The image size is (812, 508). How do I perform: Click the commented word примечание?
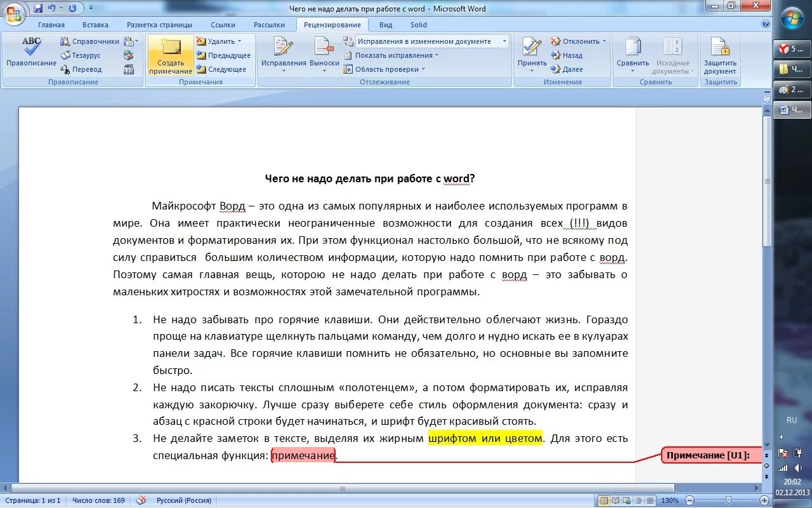(303, 455)
